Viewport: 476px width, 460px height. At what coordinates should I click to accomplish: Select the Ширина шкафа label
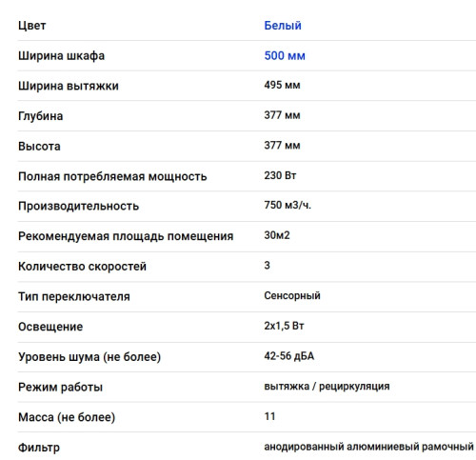(61, 56)
